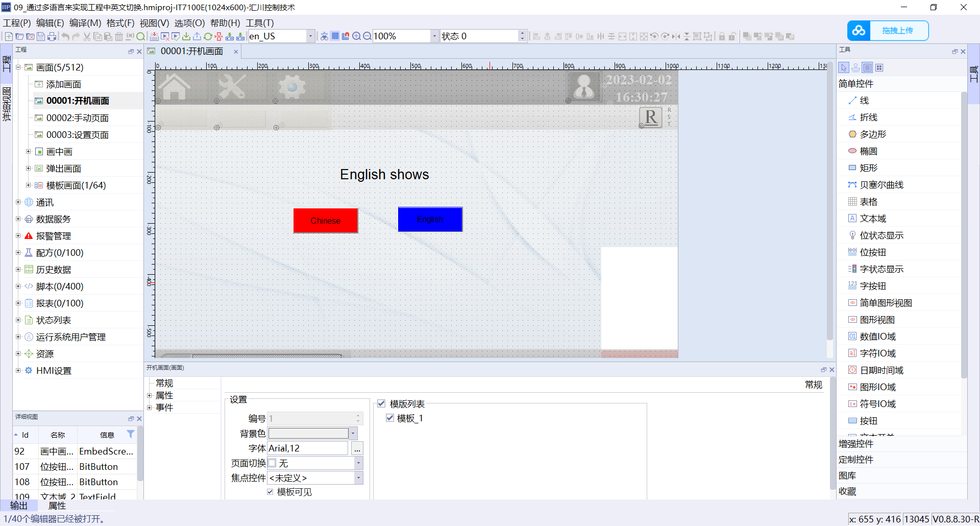Toggle the 模版列表 checkbox
This screenshot has height=526, width=980.
coord(381,404)
